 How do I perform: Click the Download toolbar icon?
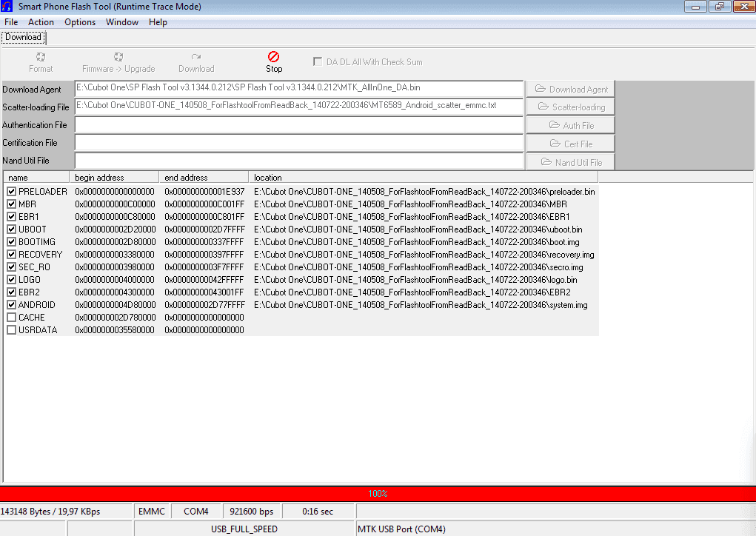point(195,57)
